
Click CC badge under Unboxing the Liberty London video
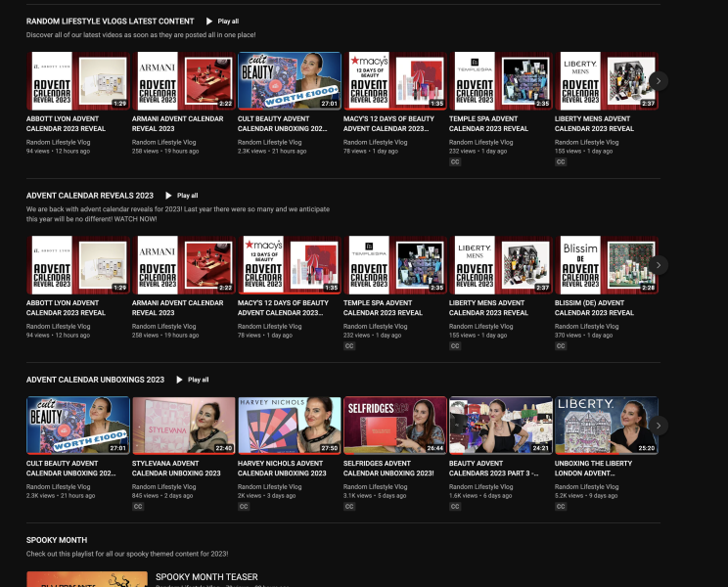pyautogui.click(x=561, y=507)
